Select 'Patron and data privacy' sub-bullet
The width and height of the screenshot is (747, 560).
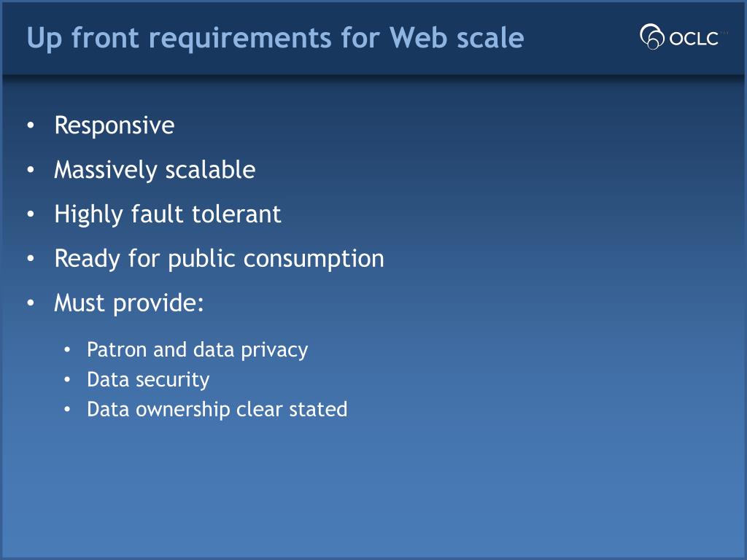pyautogui.click(x=197, y=350)
